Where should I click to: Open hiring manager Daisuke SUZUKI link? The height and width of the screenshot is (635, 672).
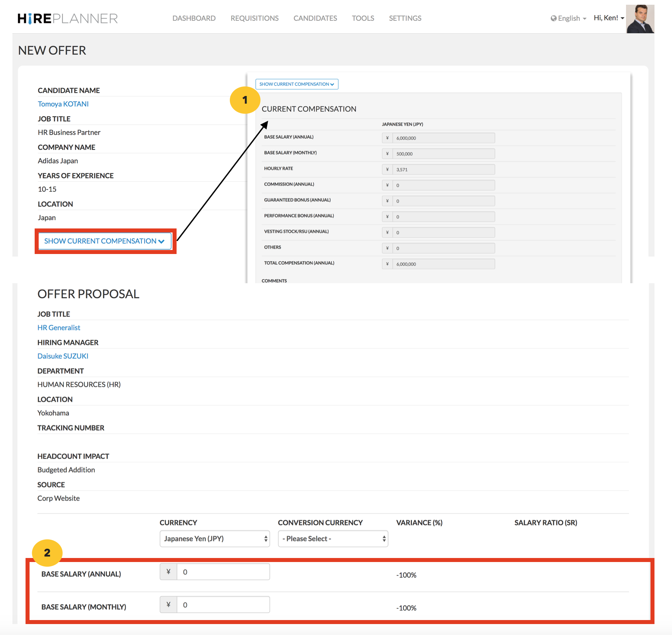[x=63, y=356]
